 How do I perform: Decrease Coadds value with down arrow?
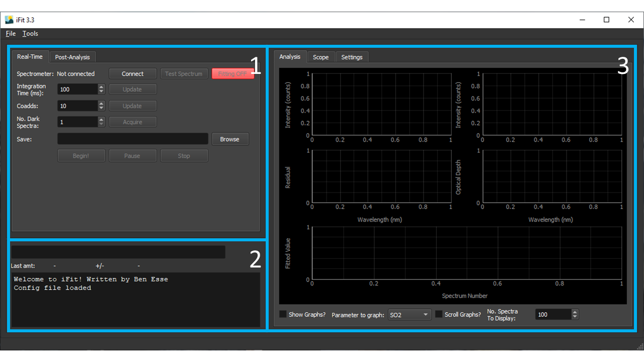point(102,109)
